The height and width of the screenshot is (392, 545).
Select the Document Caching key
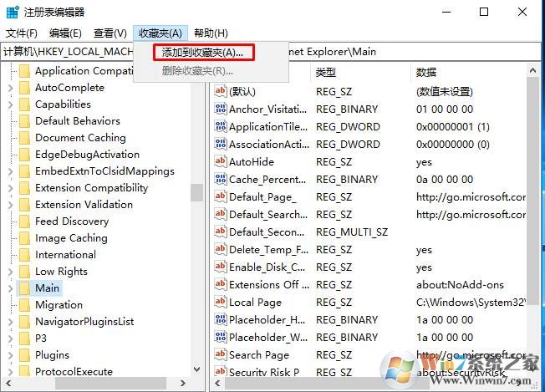click(x=80, y=138)
